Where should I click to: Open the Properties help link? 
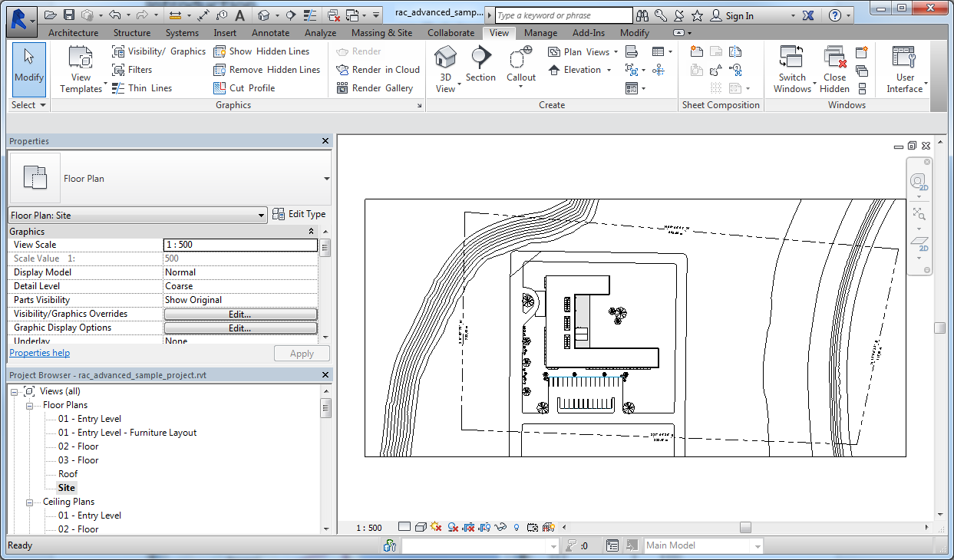pyautogui.click(x=39, y=353)
